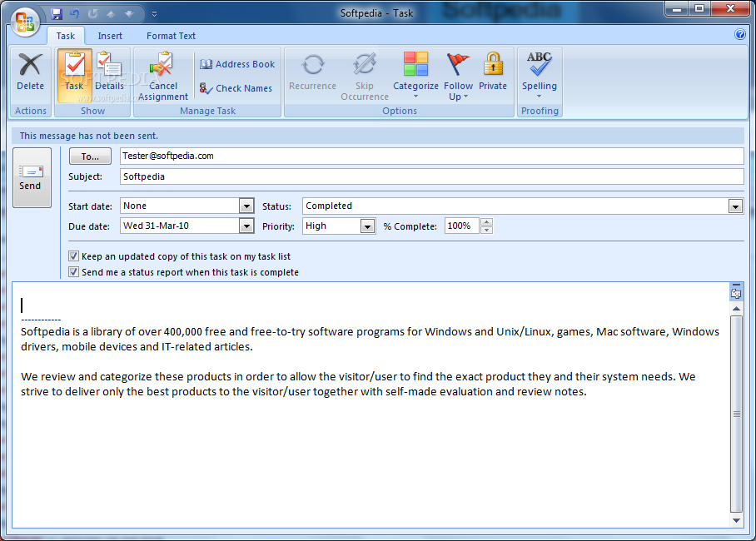756x541 pixels.
Task: Click the vertical scrollbar thumb
Action: [x=736, y=414]
